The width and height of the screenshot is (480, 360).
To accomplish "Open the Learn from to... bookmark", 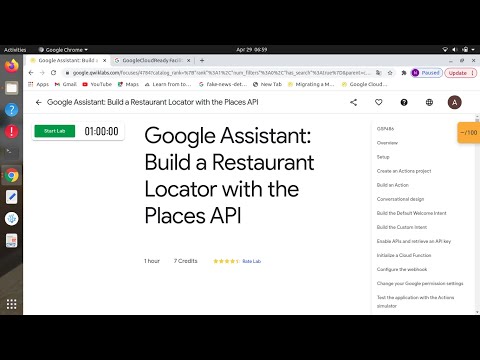I will pyautogui.click(x=168, y=84).
